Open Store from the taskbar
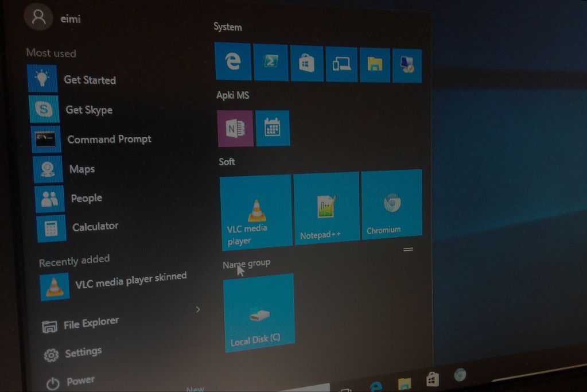The width and height of the screenshot is (587, 392). coord(433,379)
